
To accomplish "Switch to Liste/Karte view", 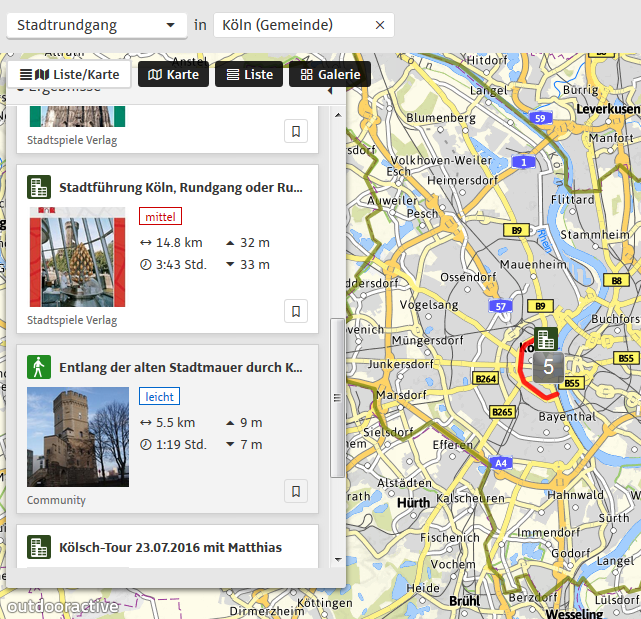I will (69, 74).
